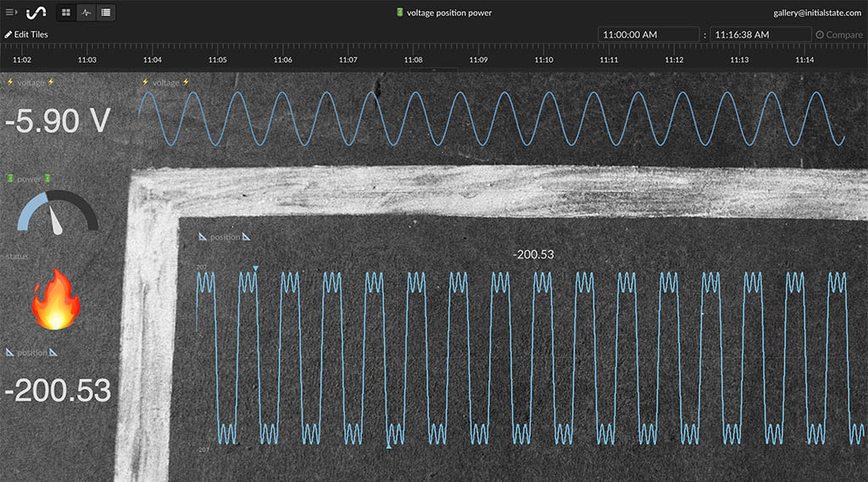Click the position chart's -200.53 readout
The width and height of the screenshot is (868, 482).
pyautogui.click(x=533, y=254)
